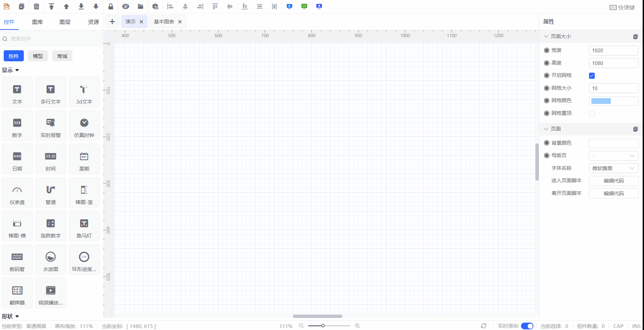This screenshot has width=644, height=330.
Task: Enable the 网格置顶 checkbox
Action: 592,114
